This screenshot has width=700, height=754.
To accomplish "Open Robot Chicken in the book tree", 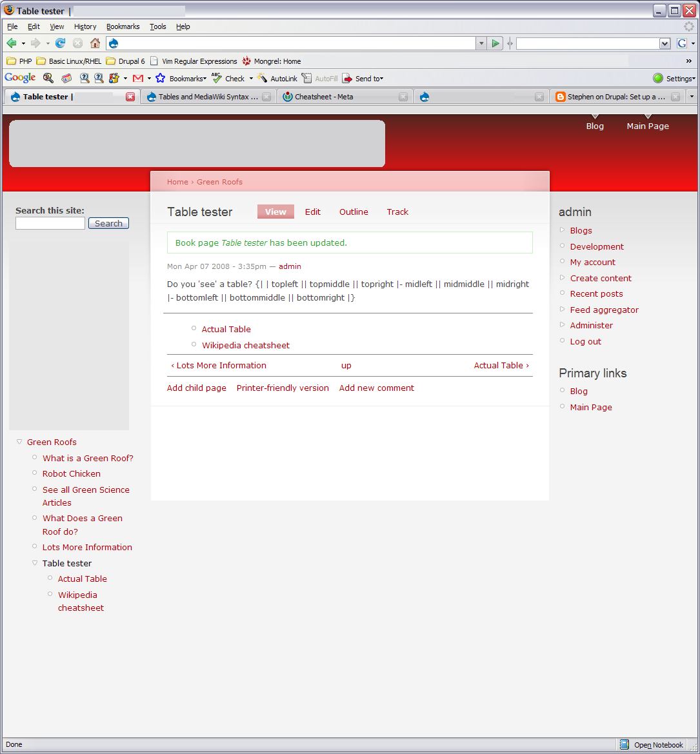I will click(71, 473).
